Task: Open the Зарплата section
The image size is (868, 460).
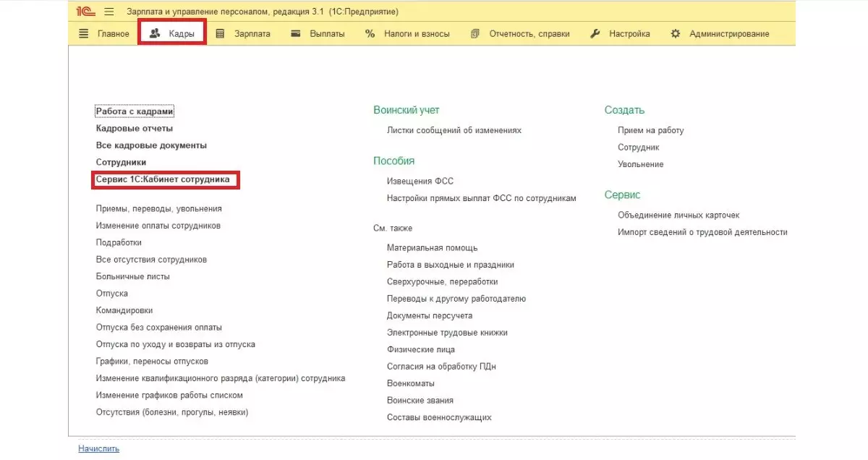Action: click(242, 33)
